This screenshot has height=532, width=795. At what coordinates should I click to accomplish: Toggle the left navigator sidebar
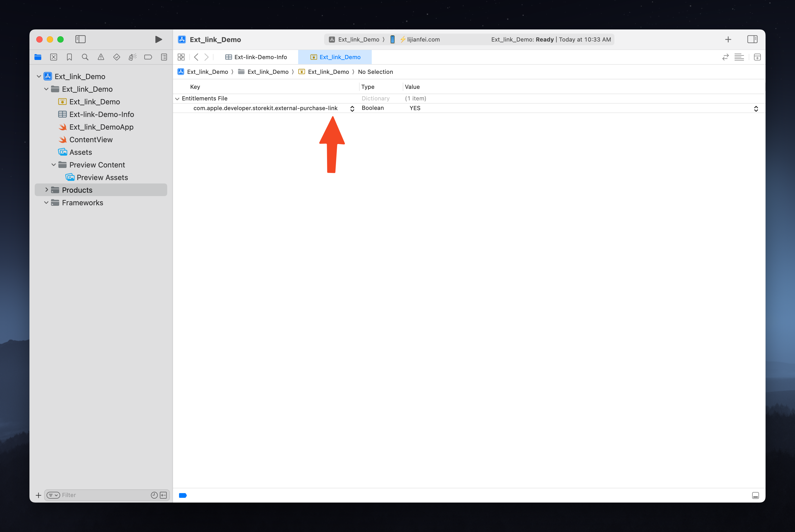pyautogui.click(x=80, y=39)
